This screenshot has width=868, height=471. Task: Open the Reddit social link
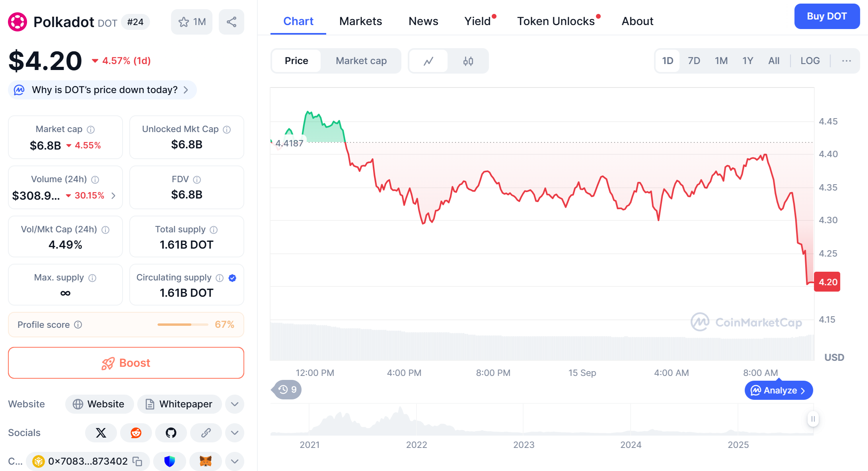136,432
